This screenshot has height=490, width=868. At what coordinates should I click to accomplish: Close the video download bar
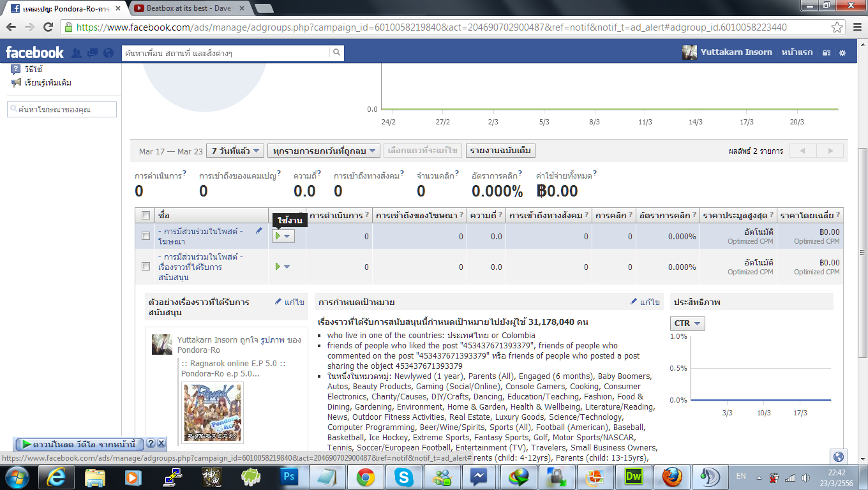[161, 443]
